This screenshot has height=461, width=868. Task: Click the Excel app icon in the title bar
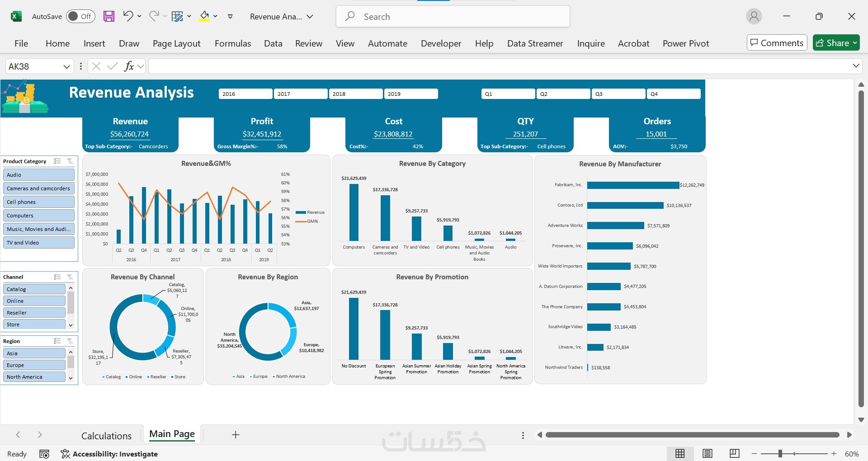point(16,17)
